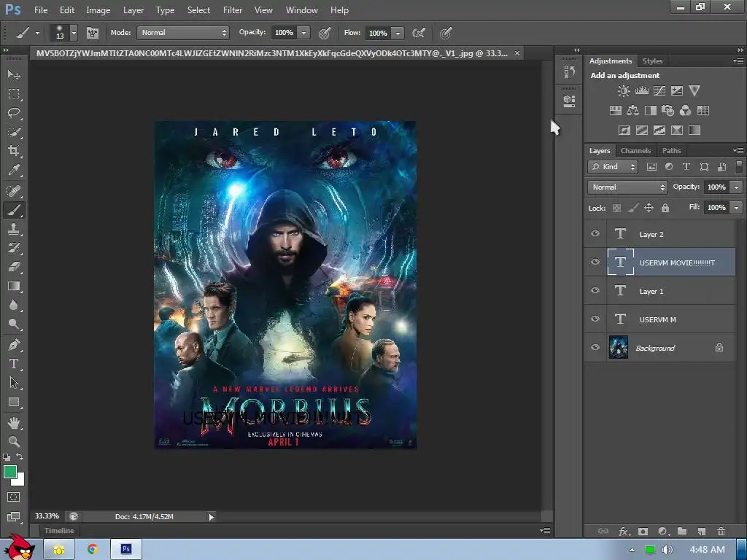This screenshot has height=560, width=747.
Task: Open Flow value dropdown arrow
Action: tap(398, 33)
